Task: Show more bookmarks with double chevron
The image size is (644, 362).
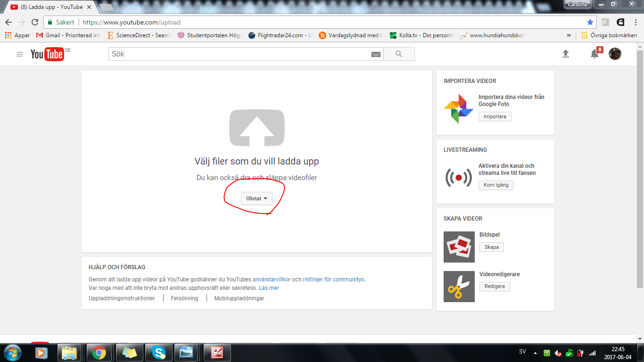Action: (569, 35)
